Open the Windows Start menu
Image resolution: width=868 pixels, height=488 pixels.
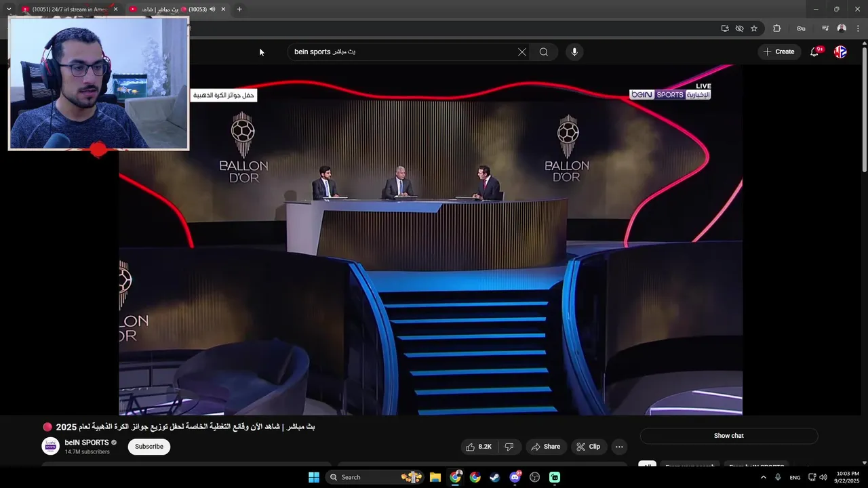(x=314, y=477)
